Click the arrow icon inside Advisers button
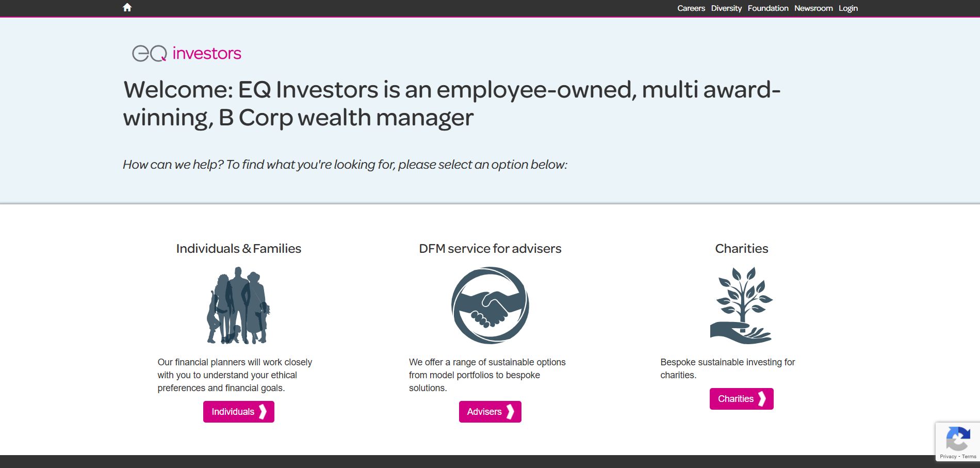Image resolution: width=980 pixels, height=468 pixels. (x=511, y=411)
